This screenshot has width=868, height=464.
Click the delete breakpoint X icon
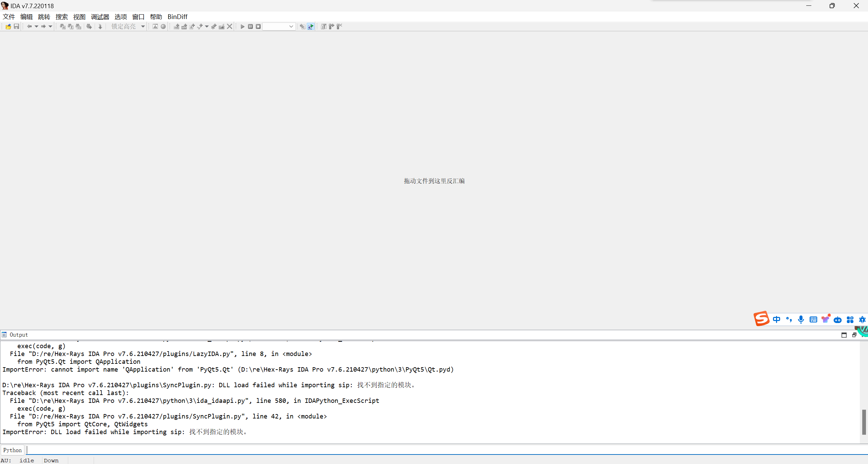point(339,26)
